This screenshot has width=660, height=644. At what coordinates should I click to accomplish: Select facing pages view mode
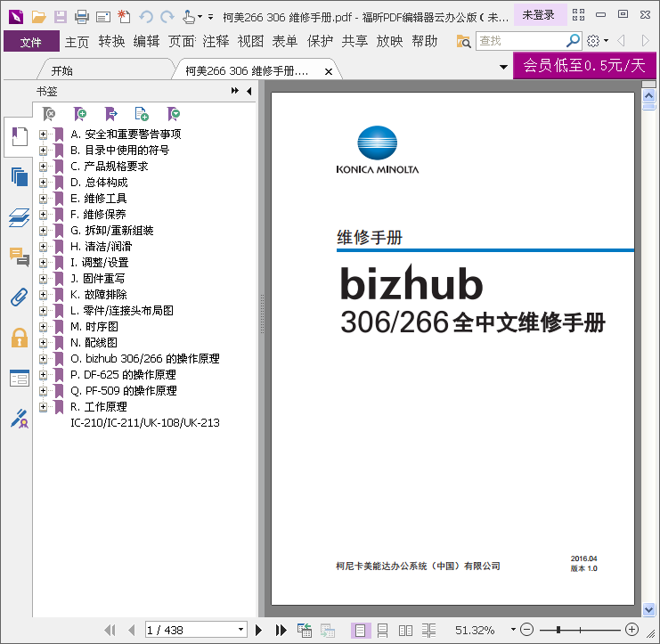coord(406,630)
